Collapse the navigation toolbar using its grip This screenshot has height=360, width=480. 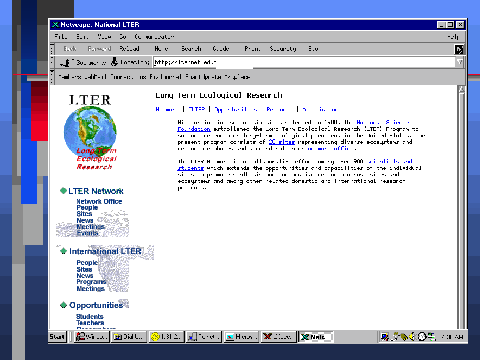pos(52,49)
